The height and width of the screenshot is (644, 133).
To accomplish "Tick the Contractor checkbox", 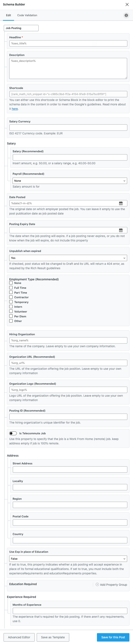I will coord(11,297).
